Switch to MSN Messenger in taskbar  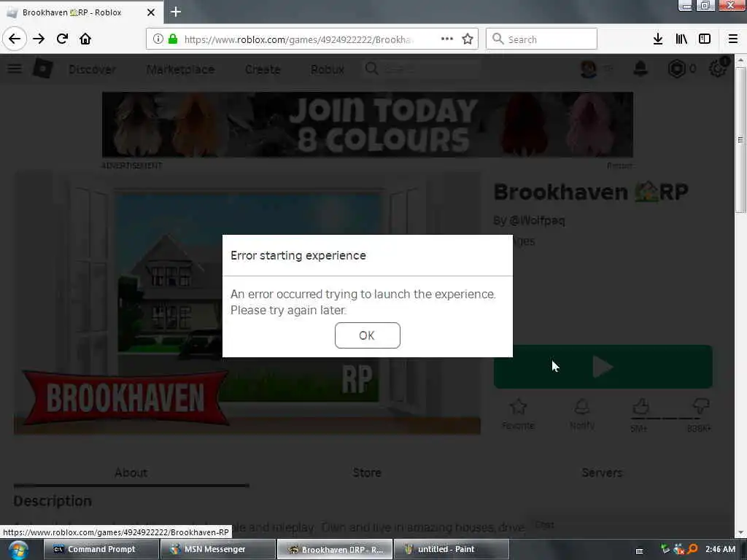217,549
